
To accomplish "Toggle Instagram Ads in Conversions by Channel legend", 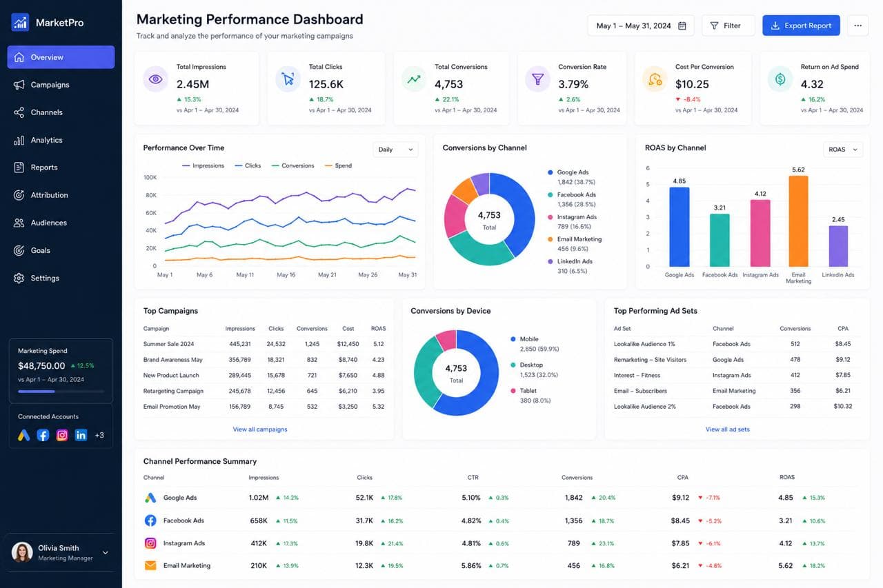I will [572, 221].
